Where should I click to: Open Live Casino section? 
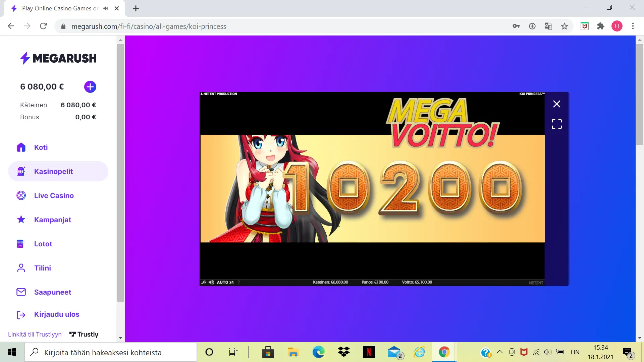(x=54, y=196)
